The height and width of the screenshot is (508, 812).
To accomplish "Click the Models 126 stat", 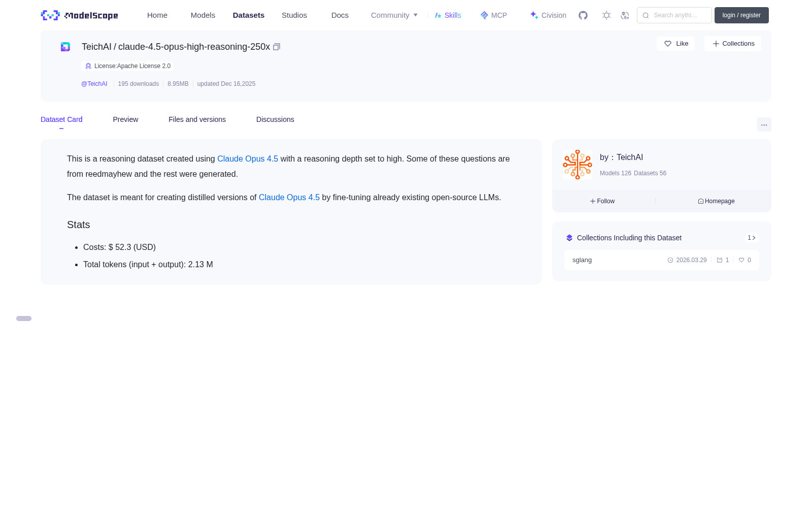I will click(616, 173).
